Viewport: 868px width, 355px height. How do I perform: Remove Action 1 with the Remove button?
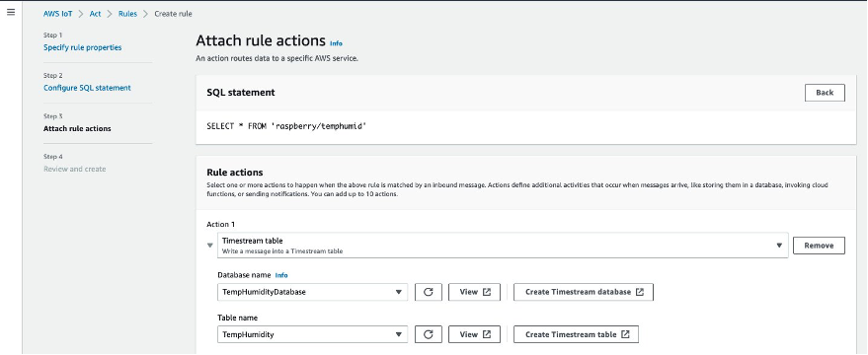(x=819, y=246)
